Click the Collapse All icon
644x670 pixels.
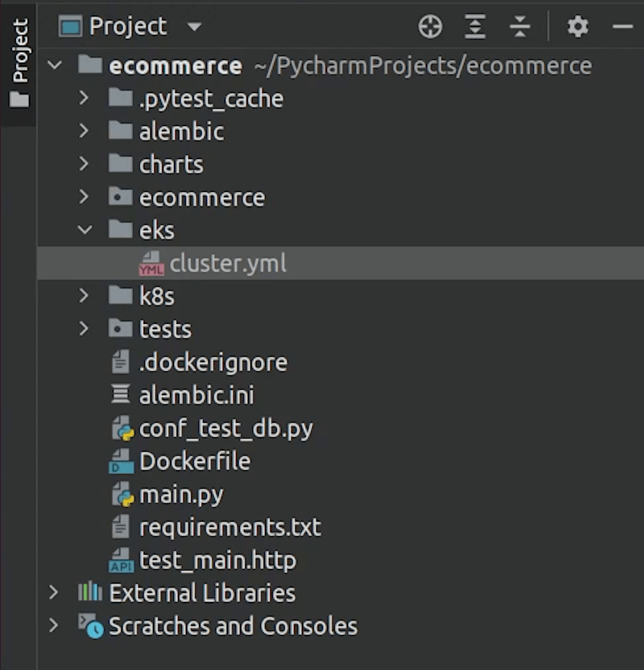pyautogui.click(x=520, y=27)
